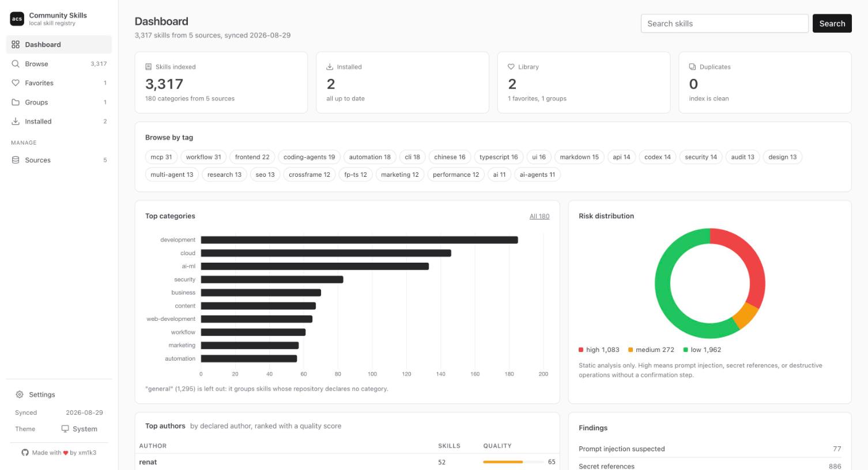Viewport: 868px width, 470px height.
Task: Pick the ai-agents 11 tag
Action: (x=537, y=175)
